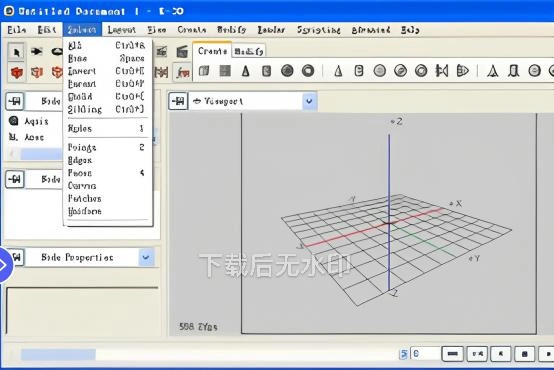Click the fx script icon in toolbar
This screenshot has height=370, width=554.
182,73
